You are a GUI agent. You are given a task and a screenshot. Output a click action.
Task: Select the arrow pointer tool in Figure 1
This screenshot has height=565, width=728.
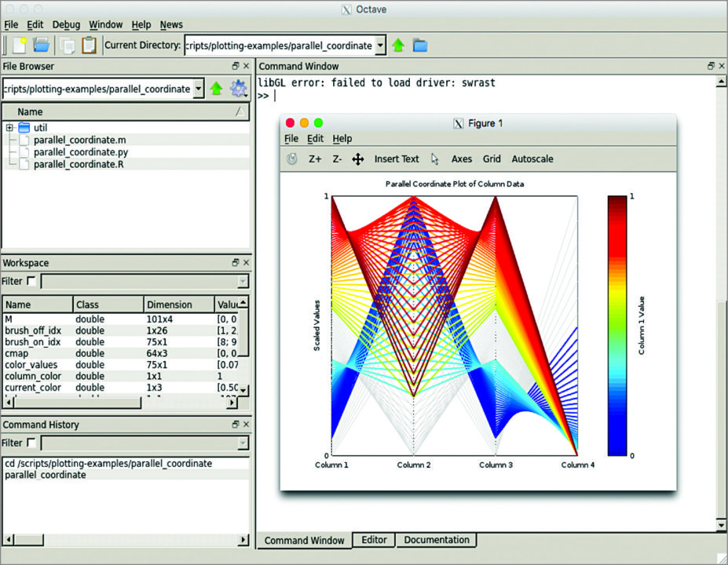[433, 159]
